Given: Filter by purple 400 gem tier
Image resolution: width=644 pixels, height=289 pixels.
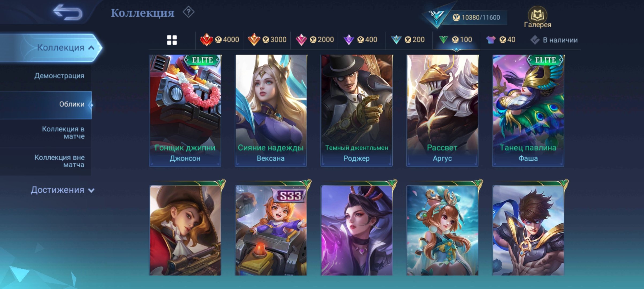Looking at the screenshot, I should pos(360,40).
